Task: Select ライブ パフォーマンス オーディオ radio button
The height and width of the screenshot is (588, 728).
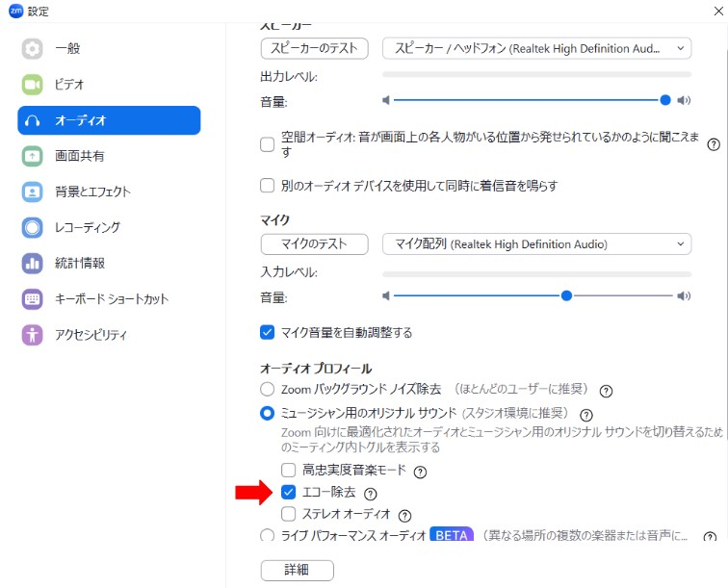Action: [268, 535]
